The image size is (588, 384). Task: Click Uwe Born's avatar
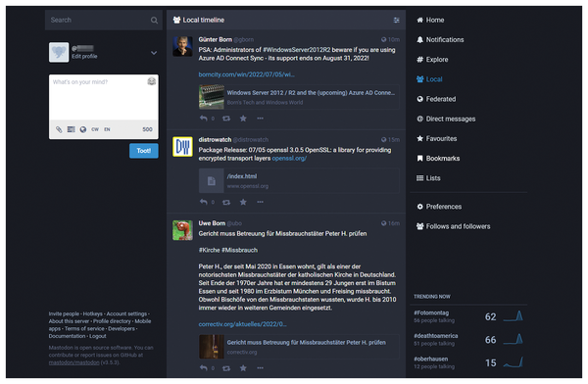(x=182, y=230)
